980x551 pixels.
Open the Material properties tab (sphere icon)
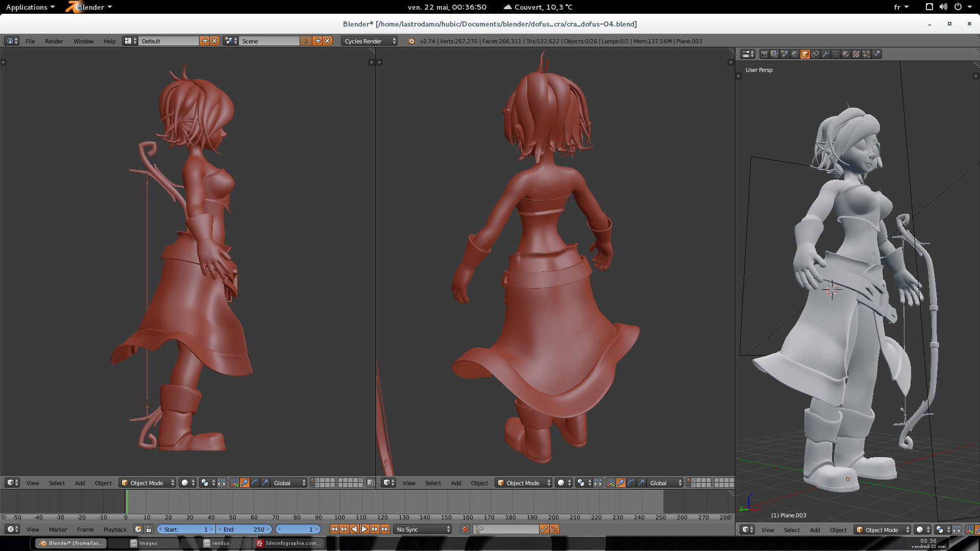click(846, 54)
